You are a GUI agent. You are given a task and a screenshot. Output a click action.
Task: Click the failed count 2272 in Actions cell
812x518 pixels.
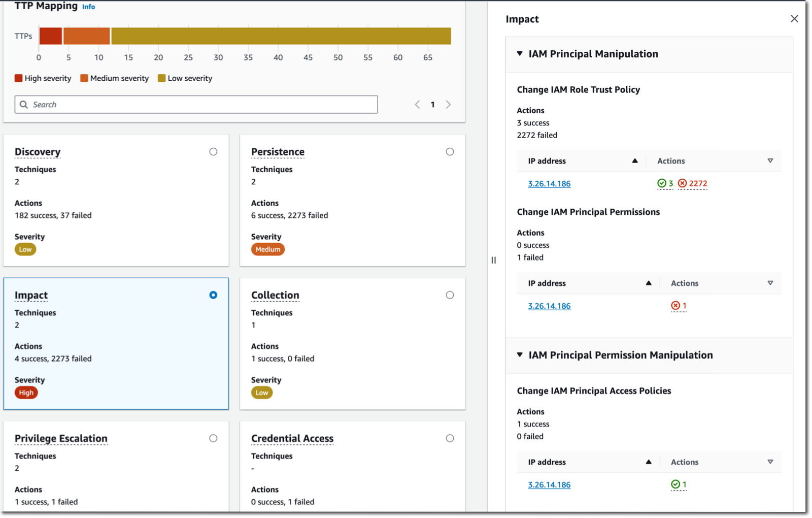pos(698,183)
